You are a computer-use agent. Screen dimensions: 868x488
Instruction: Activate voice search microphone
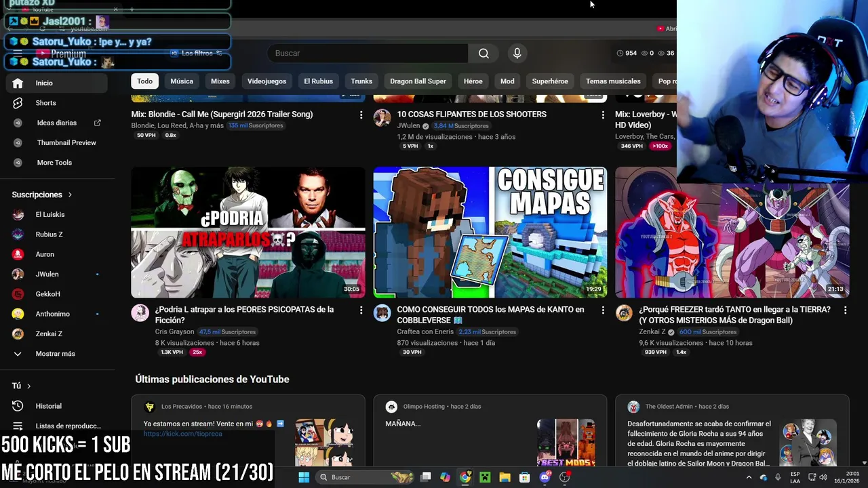pyautogui.click(x=517, y=54)
